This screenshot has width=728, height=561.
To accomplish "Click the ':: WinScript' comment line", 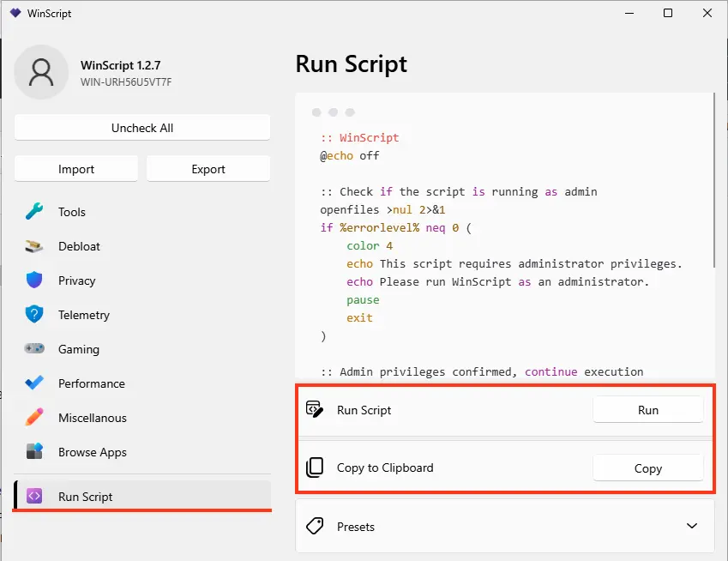I will pyautogui.click(x=359, y=137).
